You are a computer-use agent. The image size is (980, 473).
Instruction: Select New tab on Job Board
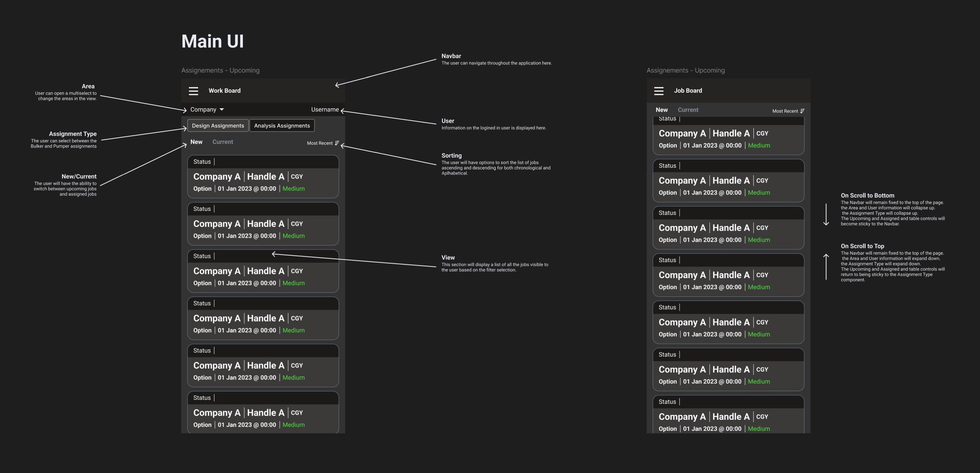click(x=661, y=110)
